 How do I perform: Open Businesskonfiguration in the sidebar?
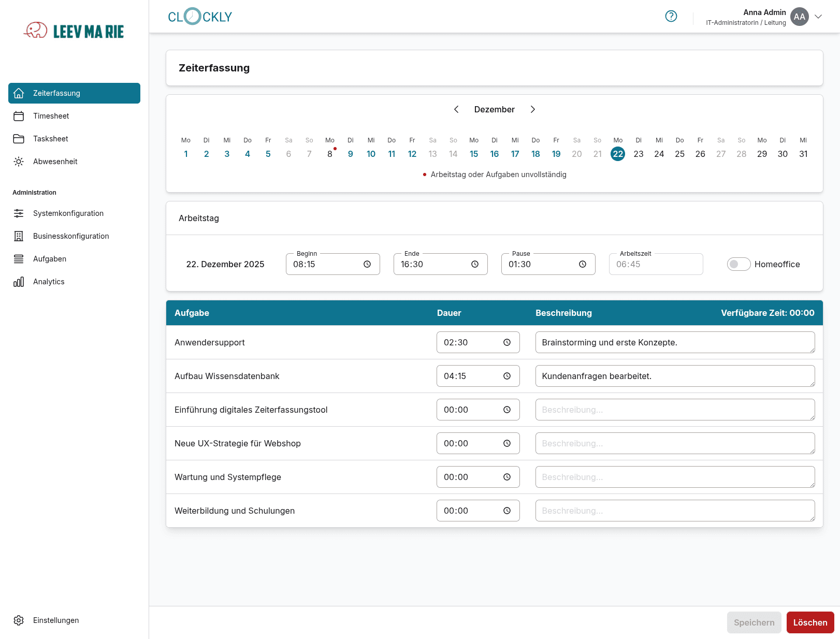[x=71, y=236]
